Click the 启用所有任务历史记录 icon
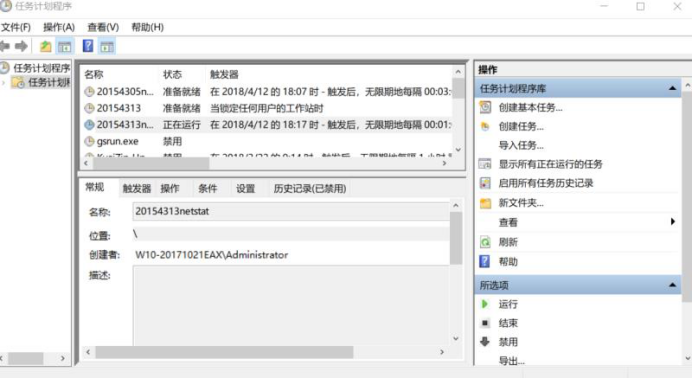The width and height of the screenshot is (693, 378). [x=485, y=183]
